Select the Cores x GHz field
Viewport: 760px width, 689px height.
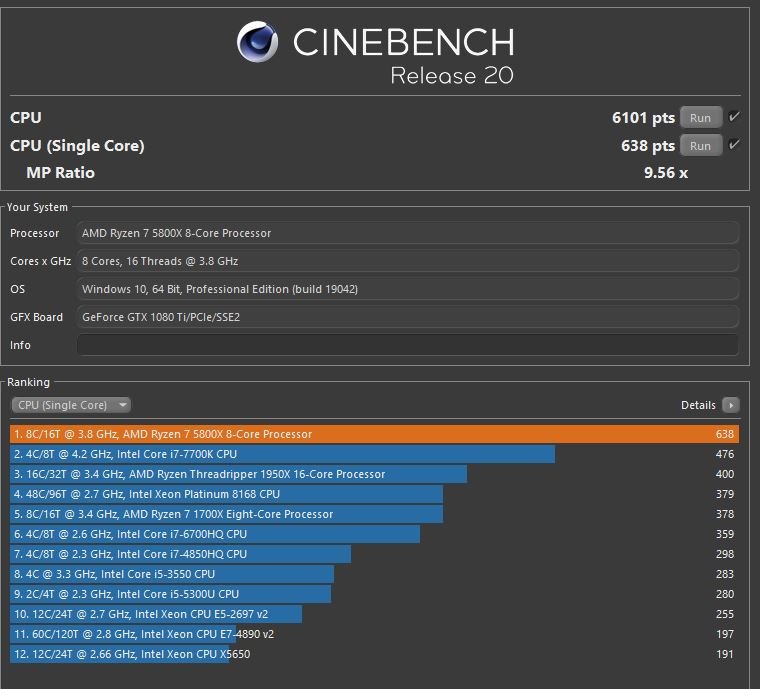(408, 261)
